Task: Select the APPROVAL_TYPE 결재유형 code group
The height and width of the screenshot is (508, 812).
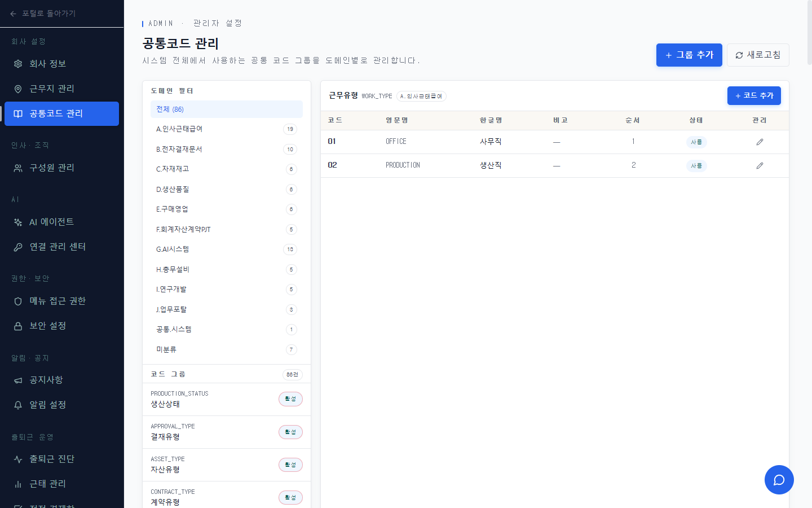Action: pyautogui.click(x=227, y=432)
